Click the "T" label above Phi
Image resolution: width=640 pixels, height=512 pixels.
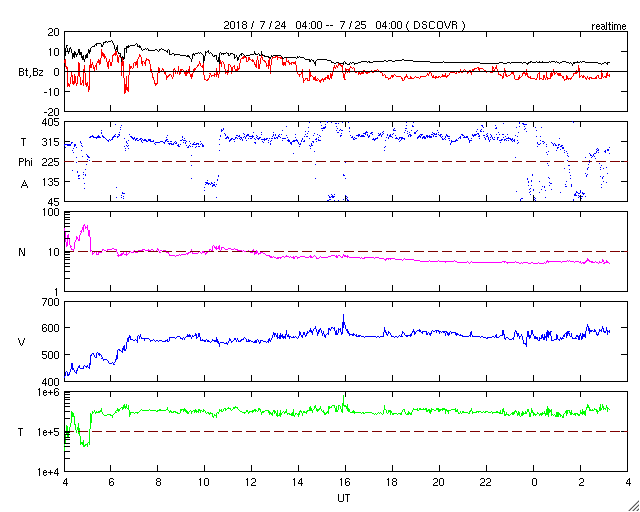(x=22, y=142)
